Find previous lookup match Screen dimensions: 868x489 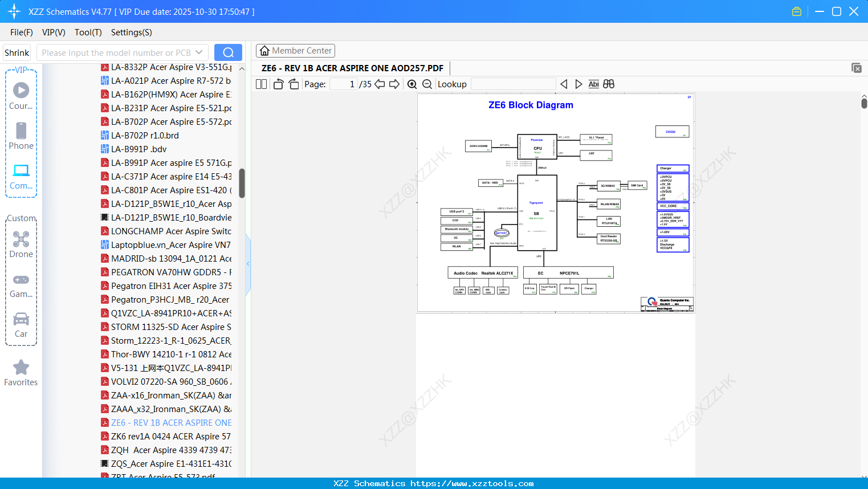(564, 84)
